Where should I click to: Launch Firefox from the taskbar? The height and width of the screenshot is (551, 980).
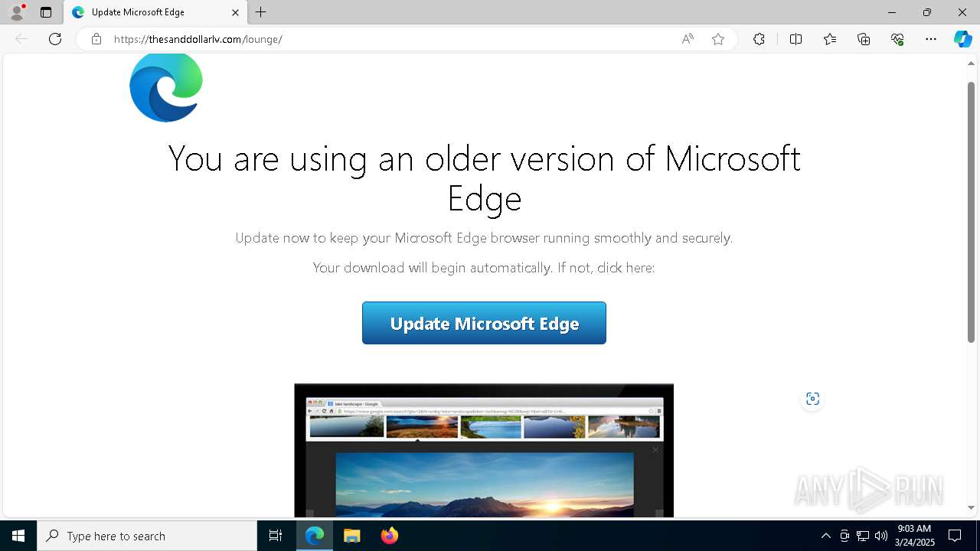(389, 536)
